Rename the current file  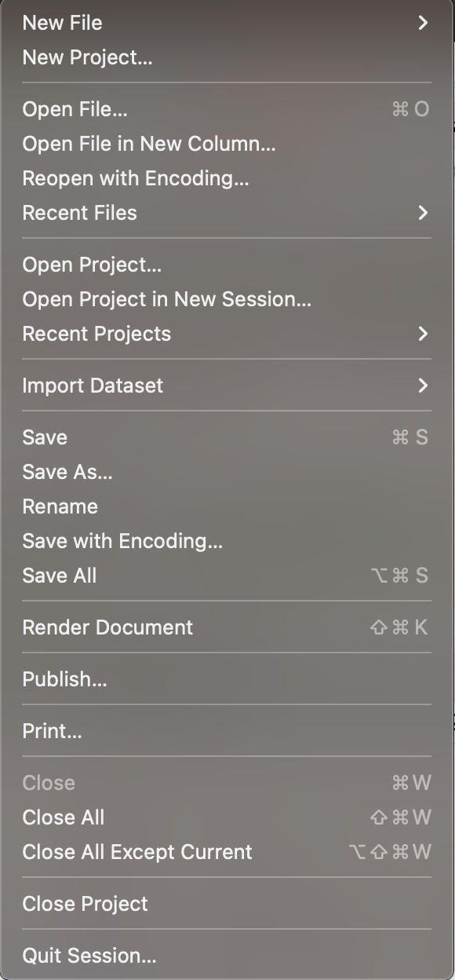[x=227, y=506]
